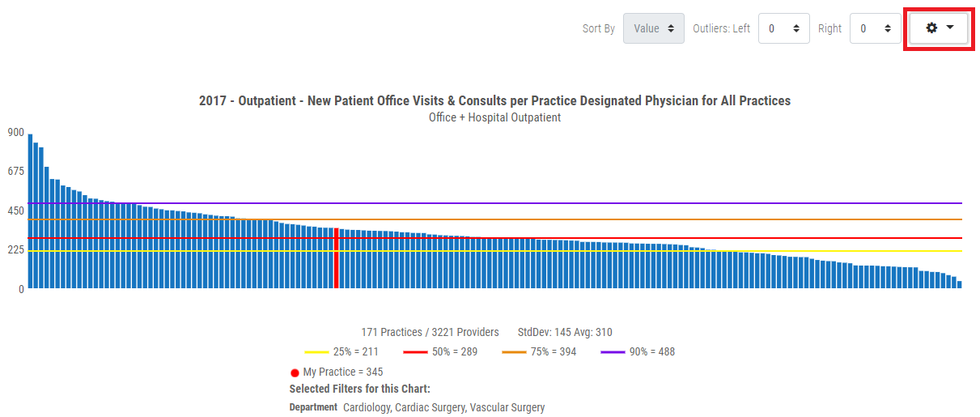Click the purple 90% legend line swatch
This screenshot has height=417, width=980.
[x=613, y=352]
